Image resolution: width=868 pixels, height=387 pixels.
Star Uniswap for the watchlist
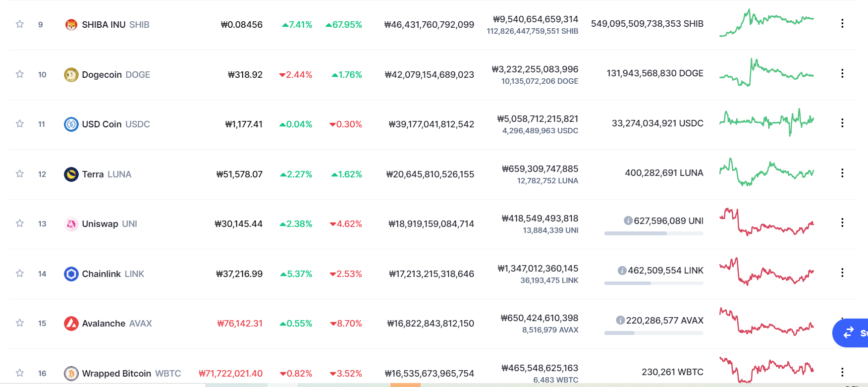20,223
